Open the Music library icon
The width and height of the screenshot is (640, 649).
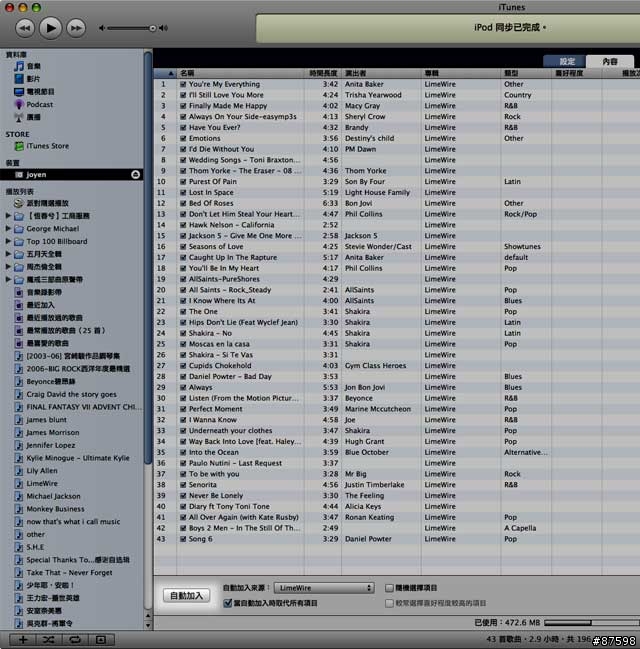pos(19,66)
